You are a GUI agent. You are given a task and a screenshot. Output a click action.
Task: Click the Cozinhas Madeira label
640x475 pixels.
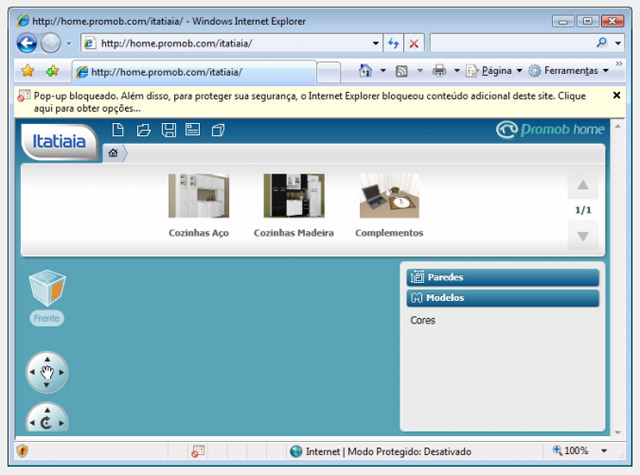tap(294, 233)
